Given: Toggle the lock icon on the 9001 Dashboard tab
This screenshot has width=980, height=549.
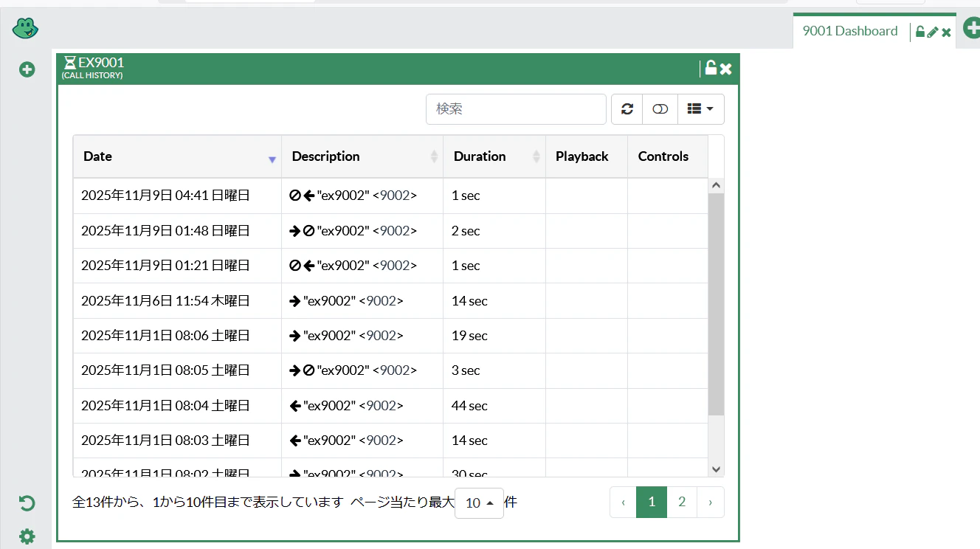Looking at the screenshot, I should tap(919, 32).
